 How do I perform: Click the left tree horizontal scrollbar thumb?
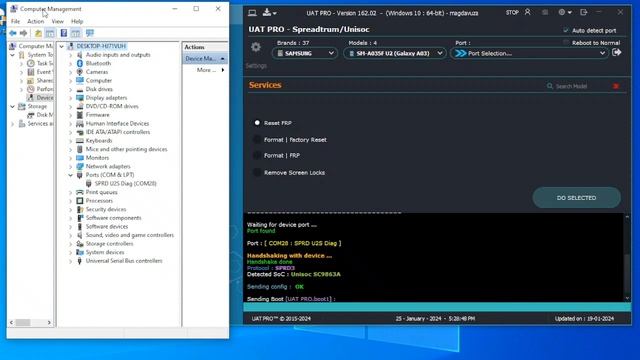click(x=23, y=322)
